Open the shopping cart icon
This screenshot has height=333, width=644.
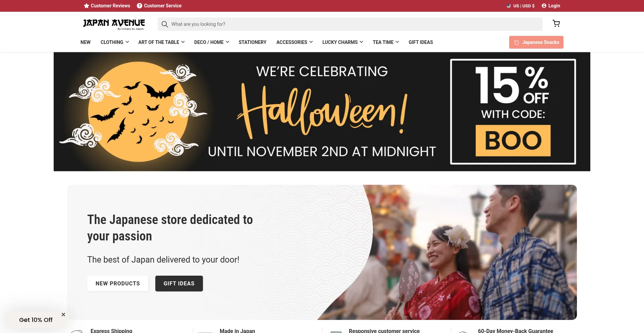point(556,23)
